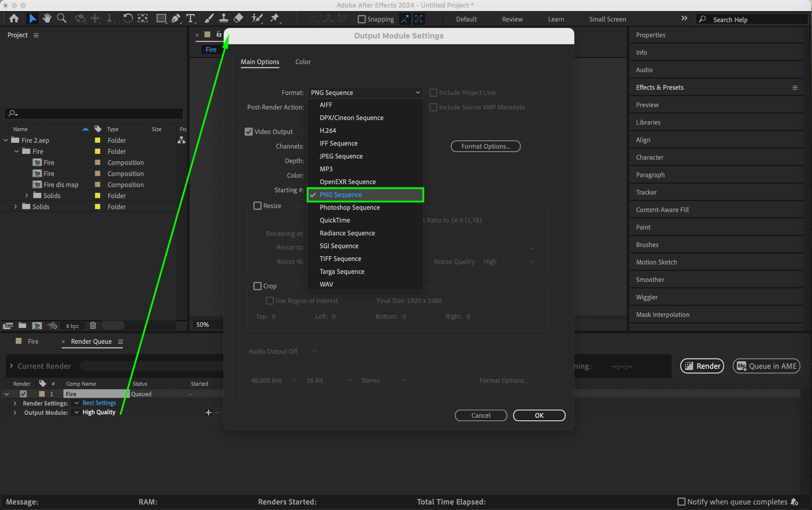The width and height of the screenshot is (812, 510).
Task: Select the Eraser tool
Action: (238, 18)
